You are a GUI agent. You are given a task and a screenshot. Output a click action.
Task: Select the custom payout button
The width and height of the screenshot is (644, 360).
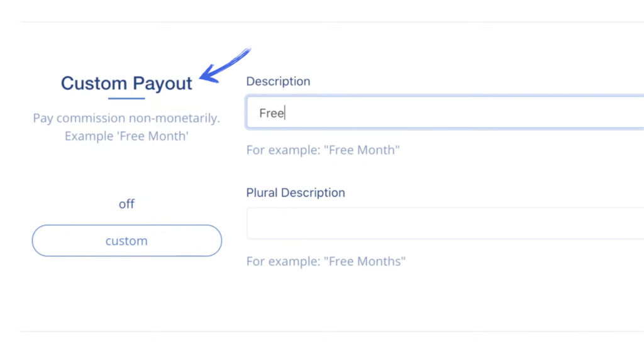click(127, 241)
